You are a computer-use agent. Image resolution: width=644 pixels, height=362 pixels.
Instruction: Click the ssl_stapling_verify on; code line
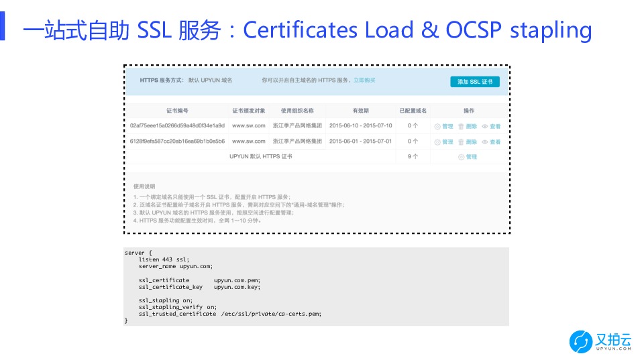[177, 307]
